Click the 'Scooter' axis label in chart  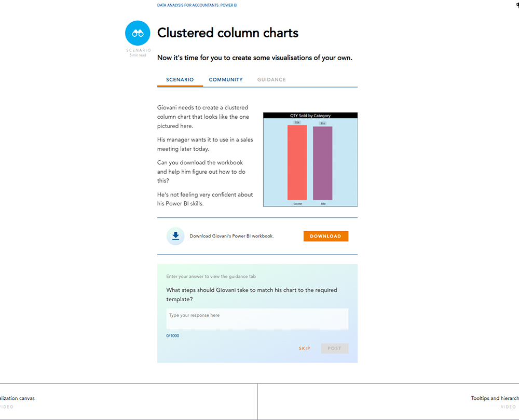[297, 204]
